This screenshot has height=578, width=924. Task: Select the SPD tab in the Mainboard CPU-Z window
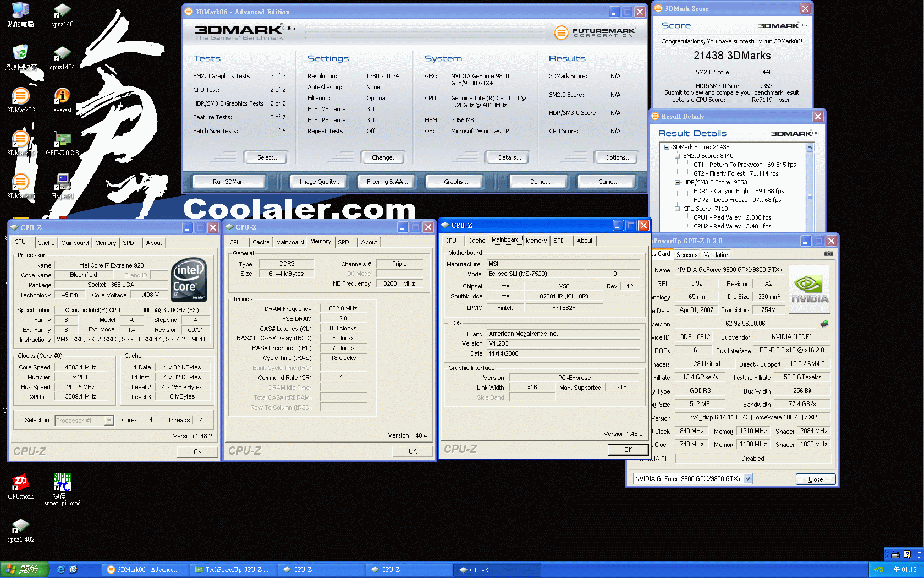click(559, 241)
